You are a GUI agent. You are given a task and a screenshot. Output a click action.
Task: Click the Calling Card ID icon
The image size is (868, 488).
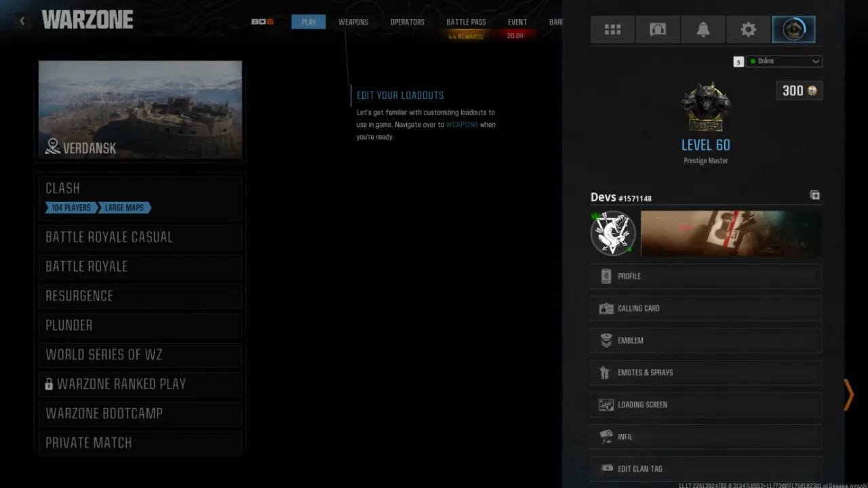(x=606, y=308)
